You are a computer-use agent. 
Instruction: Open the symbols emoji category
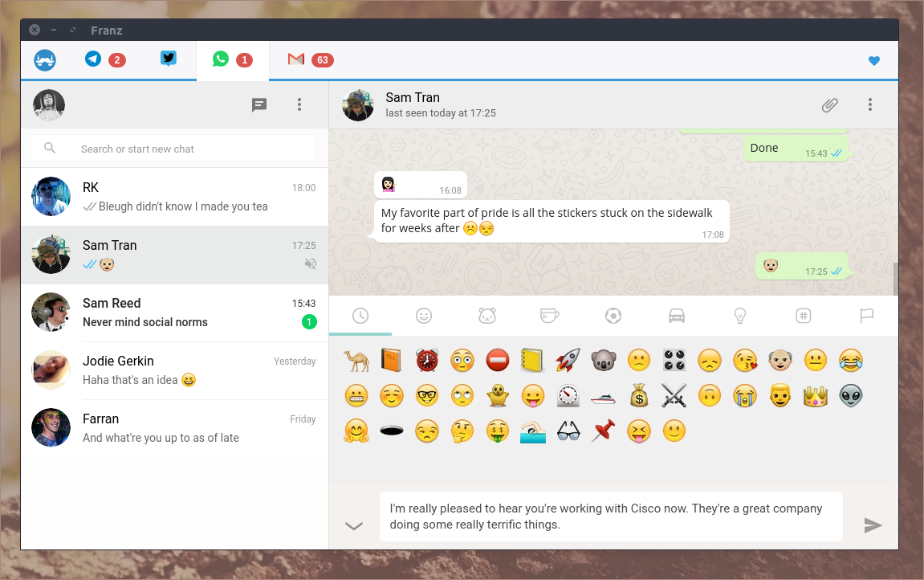click(x=803, y=315)
